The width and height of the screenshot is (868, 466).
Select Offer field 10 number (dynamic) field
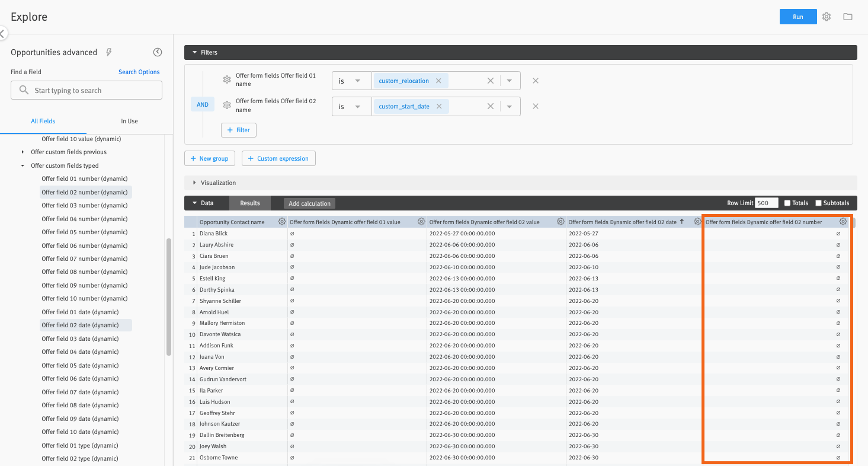tap(85, 298)
